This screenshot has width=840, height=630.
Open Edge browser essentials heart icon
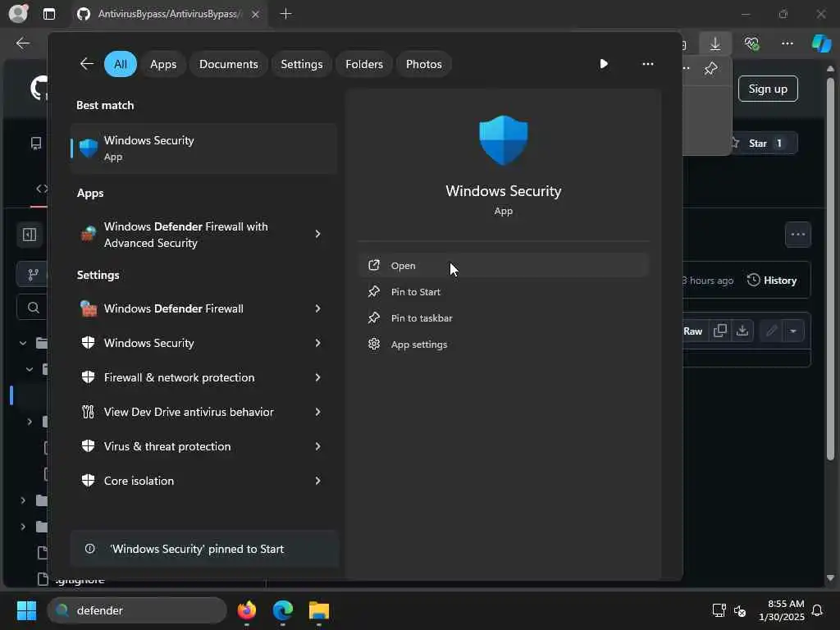(x=751, y=43)
